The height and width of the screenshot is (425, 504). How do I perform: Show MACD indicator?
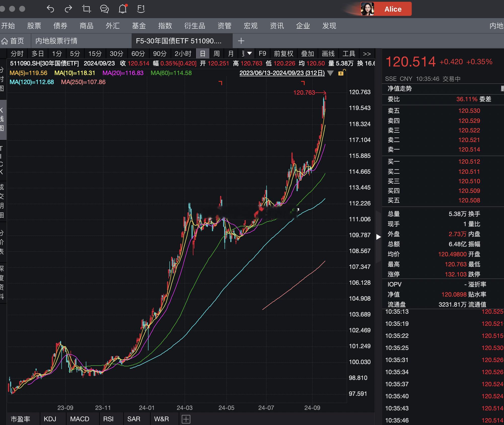pyautogui.click(x=80, y=419)
